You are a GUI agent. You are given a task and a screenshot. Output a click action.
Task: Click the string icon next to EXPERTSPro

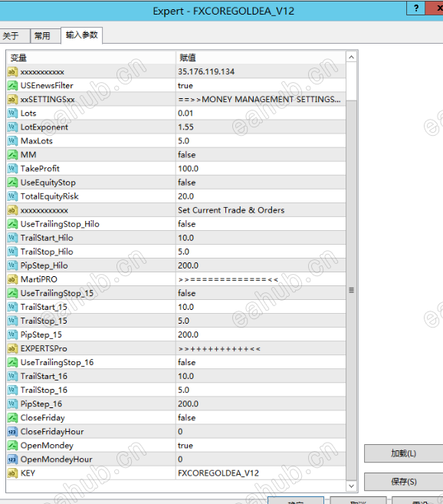[12, 348]
